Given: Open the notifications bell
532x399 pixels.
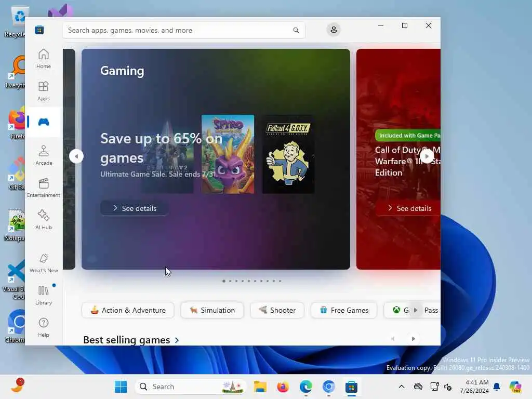Looking at the screenshot, I should (x=497, y=387).
